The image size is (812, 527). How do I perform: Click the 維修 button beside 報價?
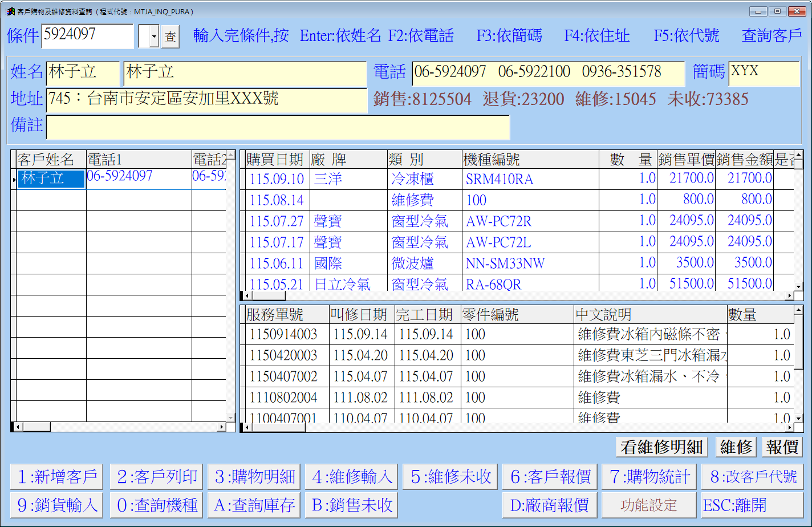coord(736,447)
